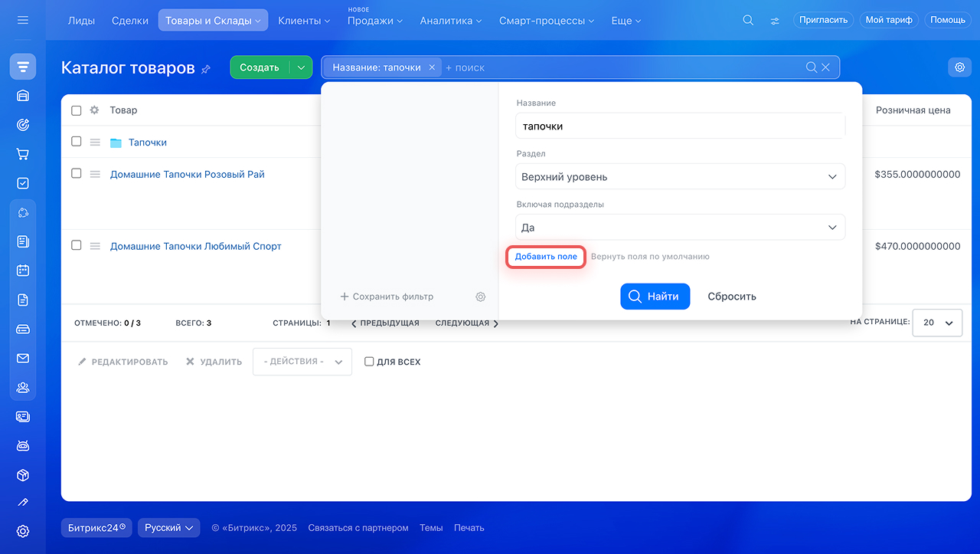The height and width of the screenshot is (554, 980).
Task: Toggle the select-all checkbox in table header
Action: pyautogui.click(x=76, y=110)
